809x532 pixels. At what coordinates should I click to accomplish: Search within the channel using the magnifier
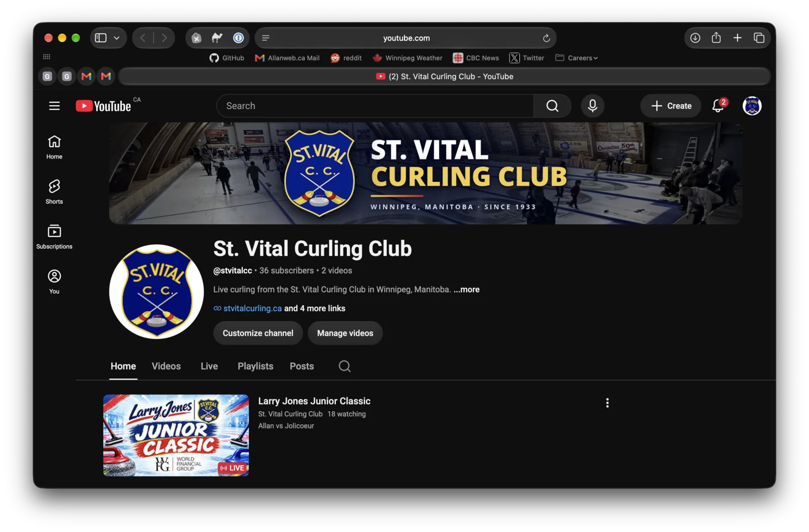pos(344,366)
